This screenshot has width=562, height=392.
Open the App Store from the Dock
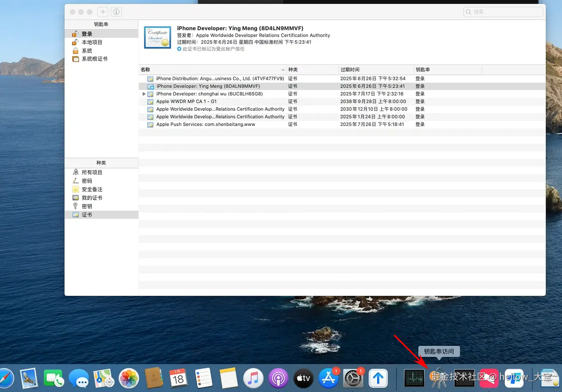(328, 378)
